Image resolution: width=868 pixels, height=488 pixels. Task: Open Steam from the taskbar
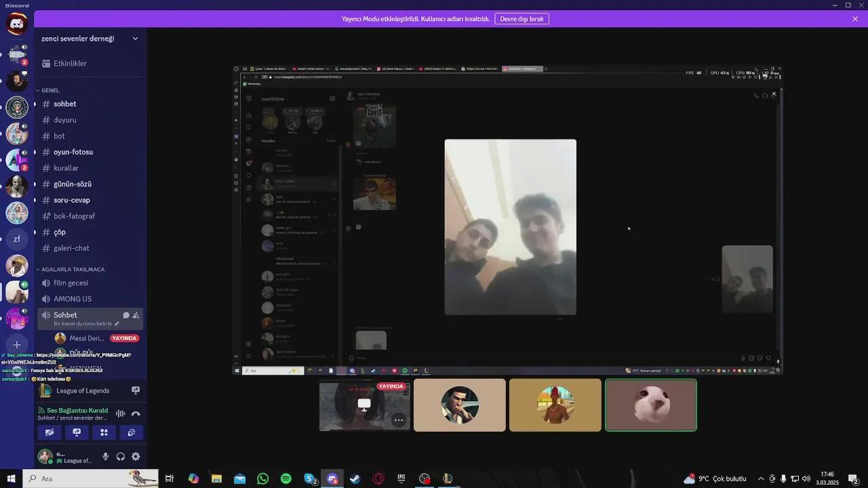point(355,479)
